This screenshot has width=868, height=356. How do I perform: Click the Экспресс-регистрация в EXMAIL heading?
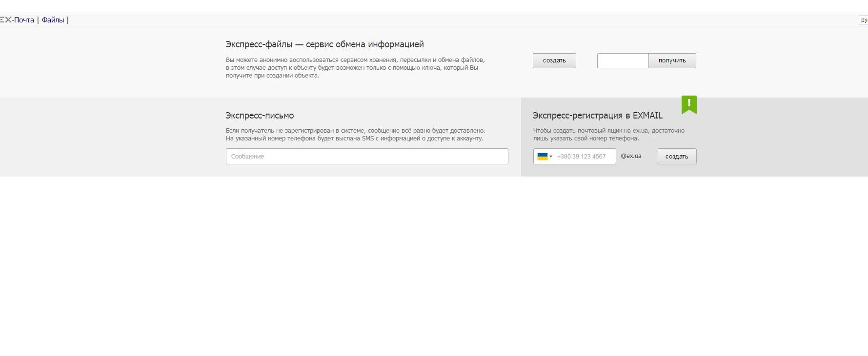[598, 116]
